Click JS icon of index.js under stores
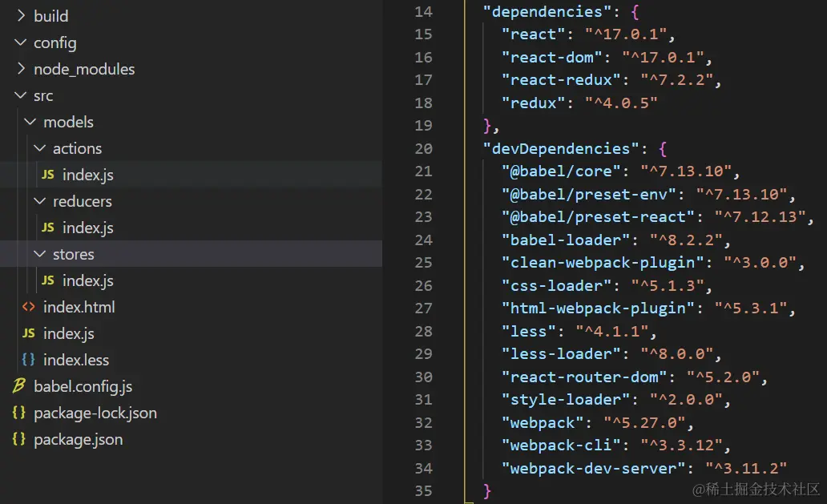827x504 pixels. click(48, 280)
